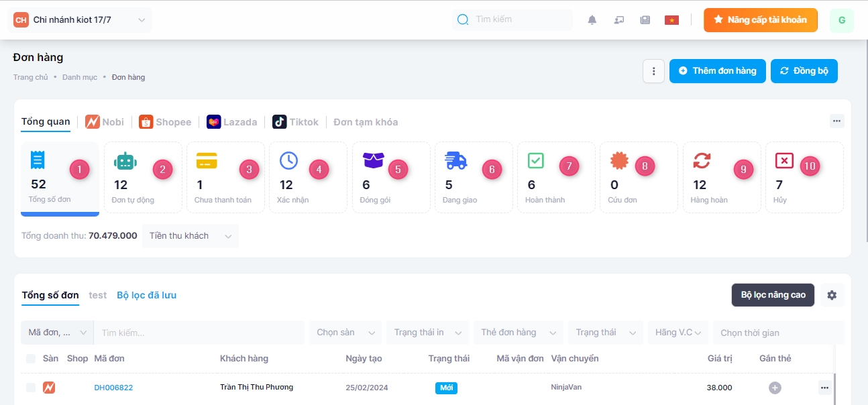This screenshot has height=405, width=868.
Task: Check the box for order DH006822
Action: 31,388
